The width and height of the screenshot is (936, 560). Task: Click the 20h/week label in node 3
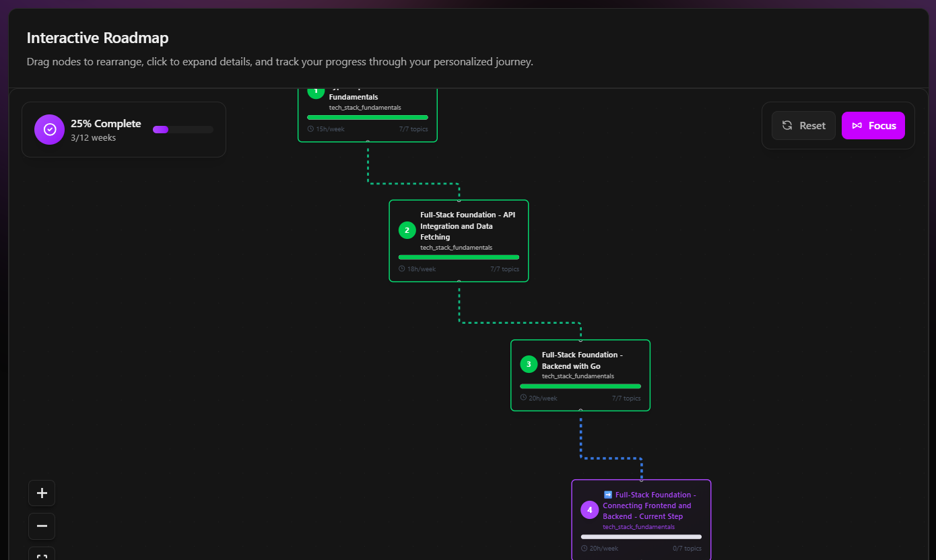coord(539,398)
